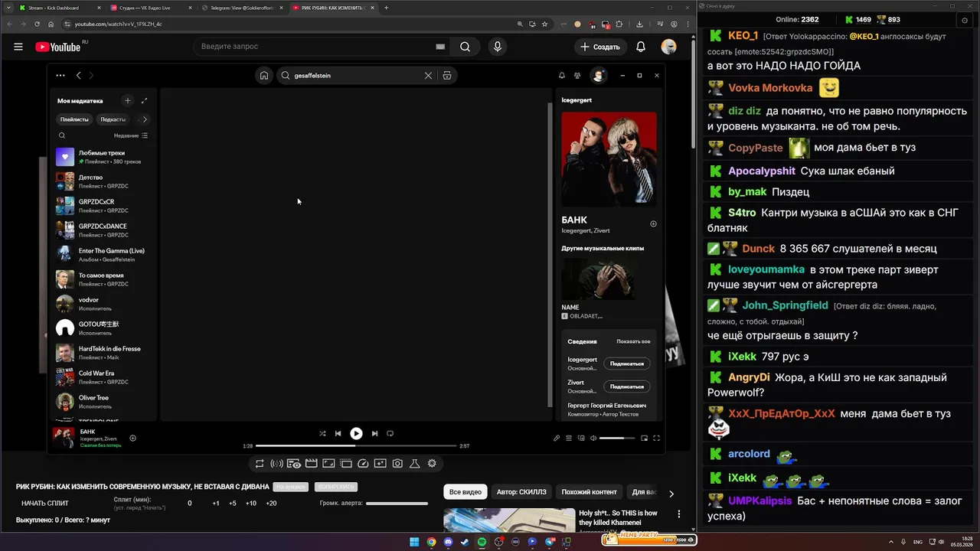Click Показать все in Сведения
The width and height of the screenshot is (980, 551).
633,341
